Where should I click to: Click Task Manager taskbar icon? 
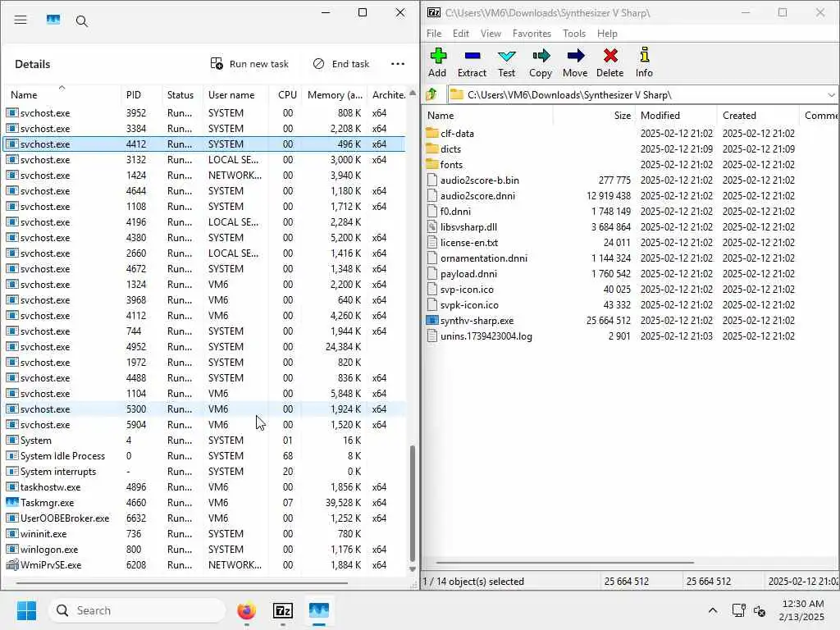click(319, 610)
